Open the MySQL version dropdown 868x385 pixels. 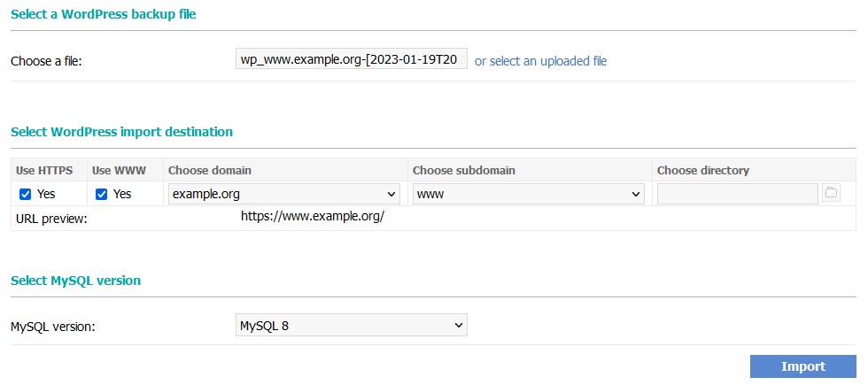[352, 326]
